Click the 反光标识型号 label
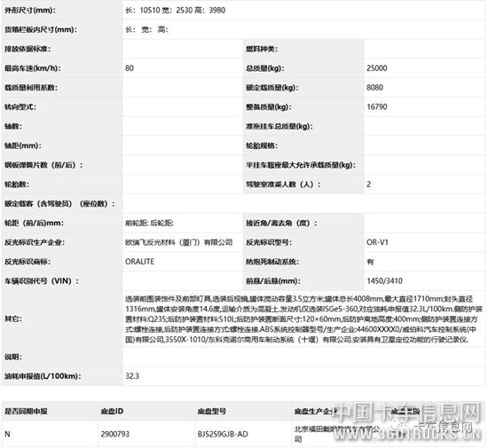The image size is (488, 448). (x=269, y=242)
